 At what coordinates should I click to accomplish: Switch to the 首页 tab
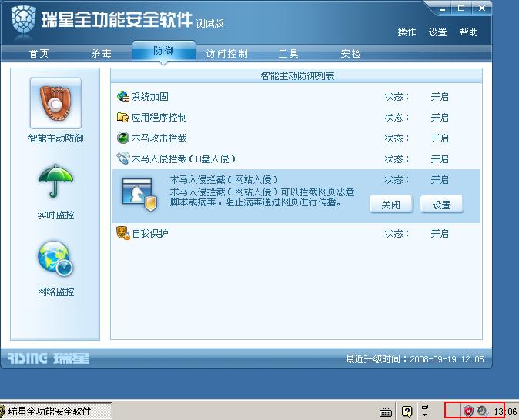(x=39, y=54)
